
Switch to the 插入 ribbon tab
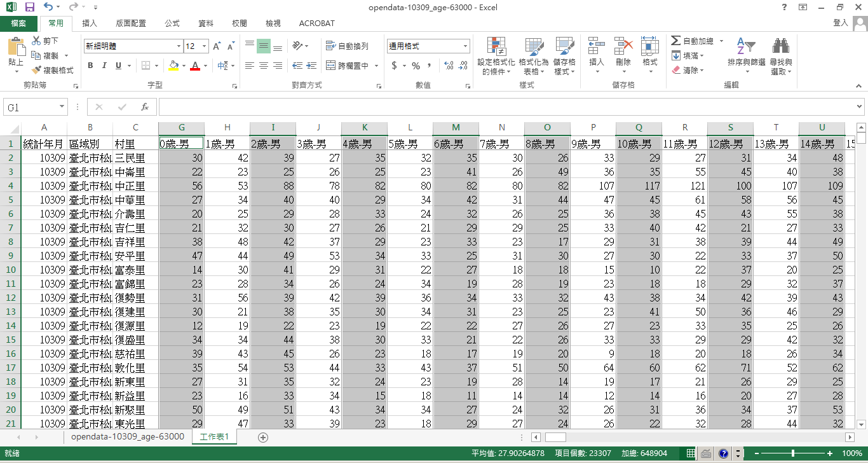click(90, 24)
